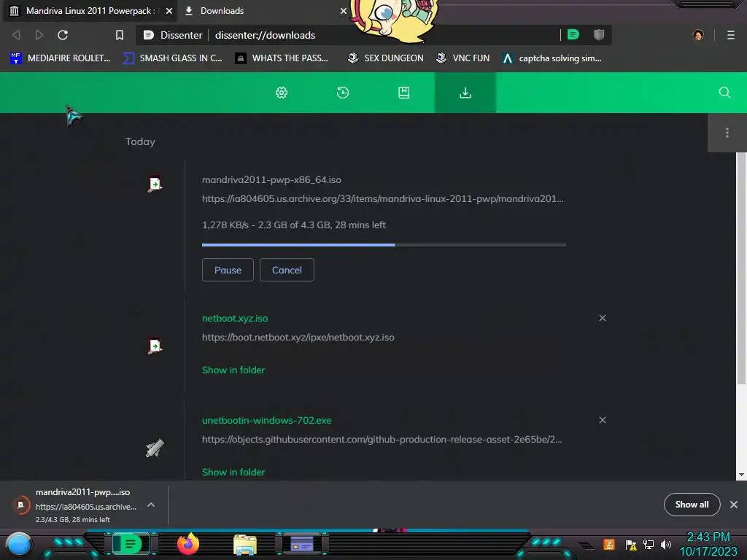Open the History clock icon
Image resolution: width=747 pixels, height=560 pixels.
[x=343, y=93]
